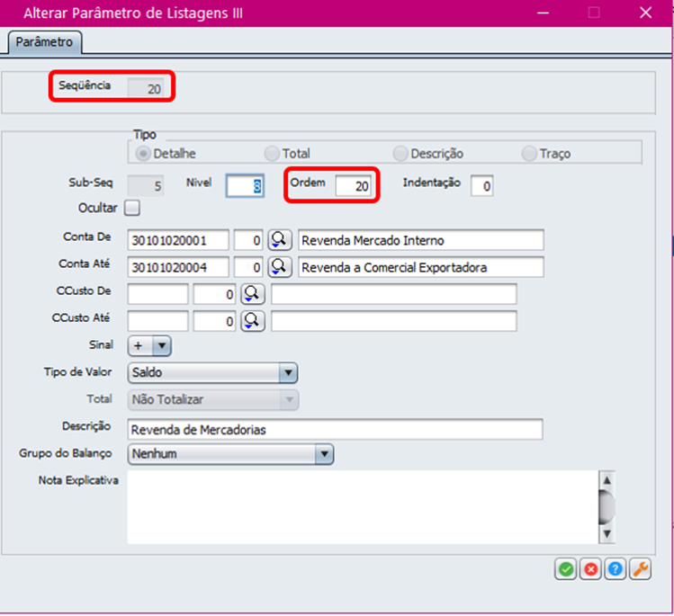Click the Ordem input field

(353, 185)
